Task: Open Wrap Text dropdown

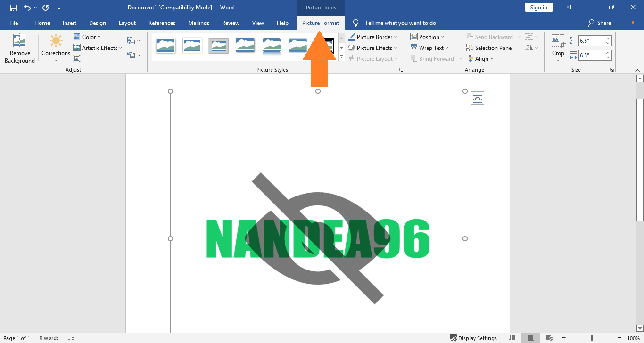Action: coord(429,48)
